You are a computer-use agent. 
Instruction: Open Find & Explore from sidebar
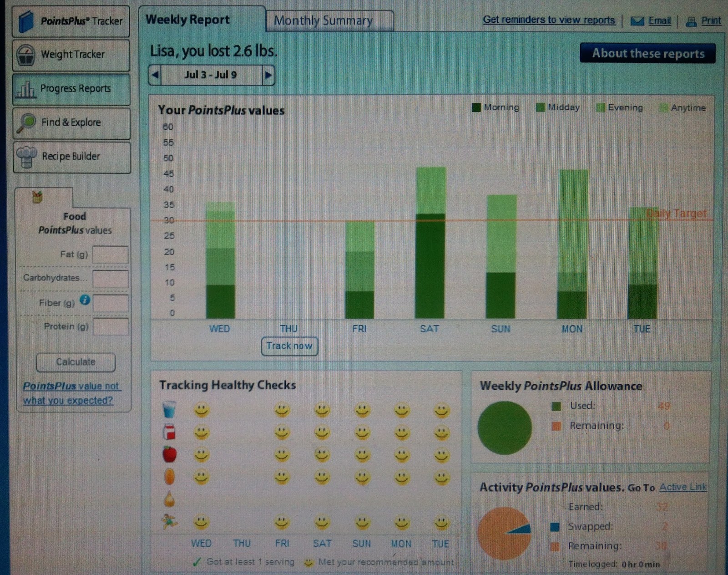coord(72,123)
